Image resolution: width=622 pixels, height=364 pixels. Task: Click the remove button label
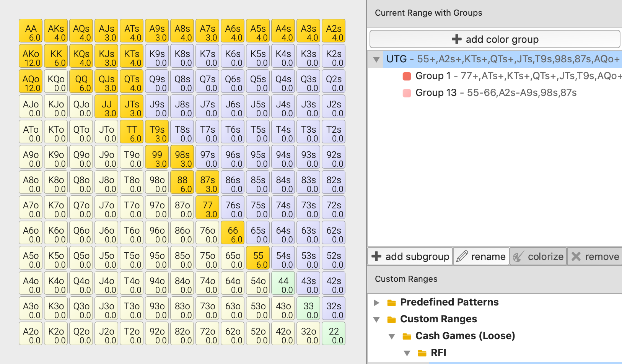point(602,257)
